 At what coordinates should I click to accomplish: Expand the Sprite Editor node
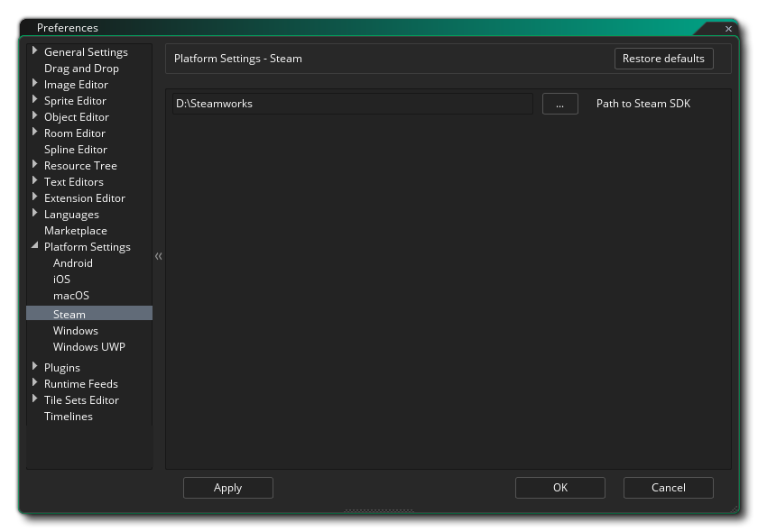pyautogui.click(x=35, y=100)
